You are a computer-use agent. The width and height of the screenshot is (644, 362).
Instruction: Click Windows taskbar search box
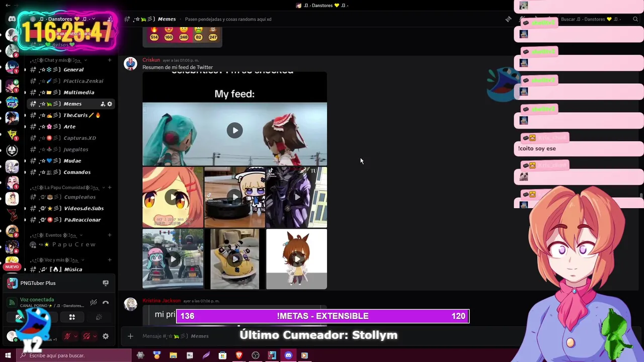[74, 355]
